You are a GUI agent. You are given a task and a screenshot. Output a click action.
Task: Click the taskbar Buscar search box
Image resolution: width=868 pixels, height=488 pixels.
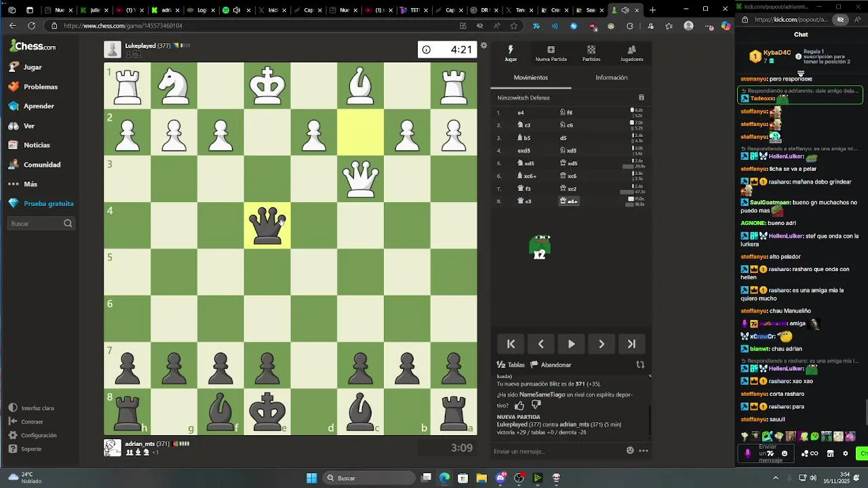(x=369, y=478)
